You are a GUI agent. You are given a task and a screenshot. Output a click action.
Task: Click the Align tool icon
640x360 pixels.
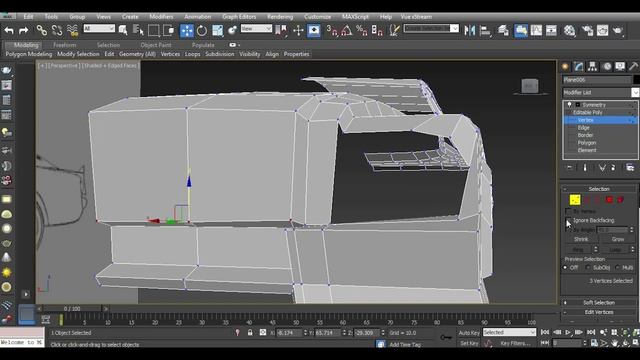pos(485,31)
